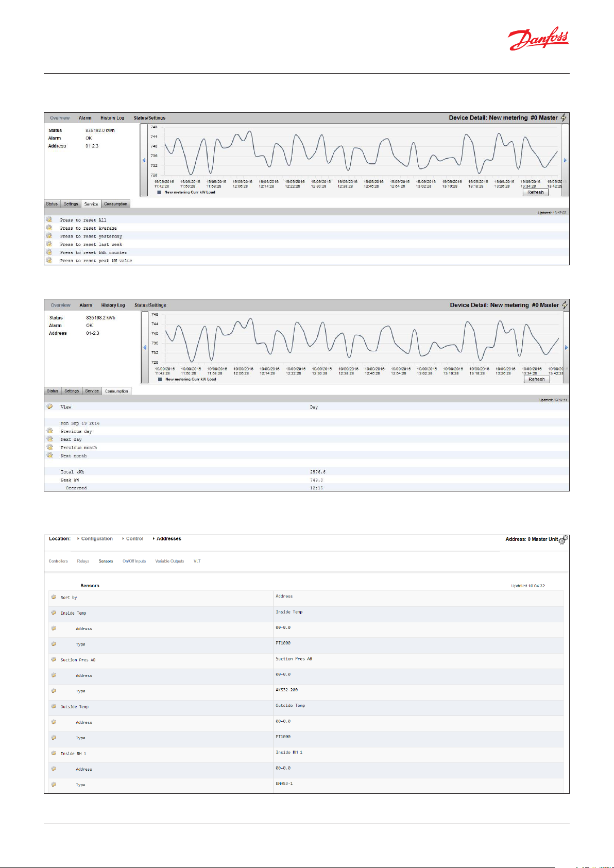The width and height of the screenshot is (614, 868).
Task: Click gear icon for Next month
Action: (50, 455)
